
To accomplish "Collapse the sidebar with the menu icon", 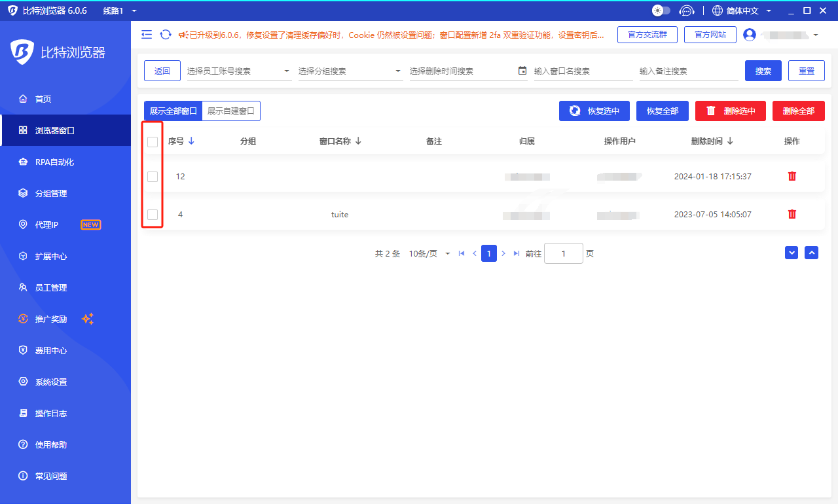I will [x=147, y=35].
